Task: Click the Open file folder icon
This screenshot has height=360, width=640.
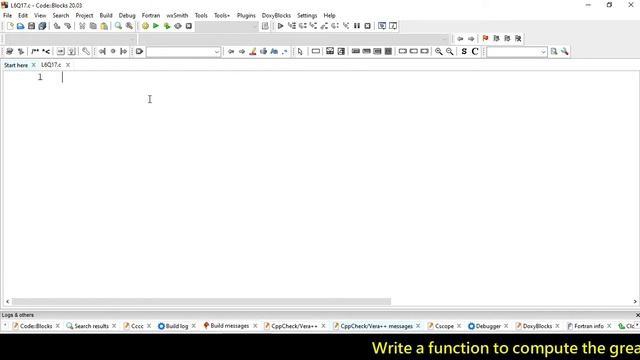Action: [x=20, y=26]
